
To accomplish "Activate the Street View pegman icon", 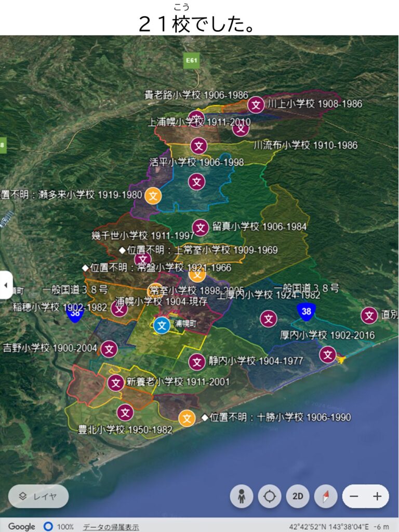I will click(x=242, y=497).
